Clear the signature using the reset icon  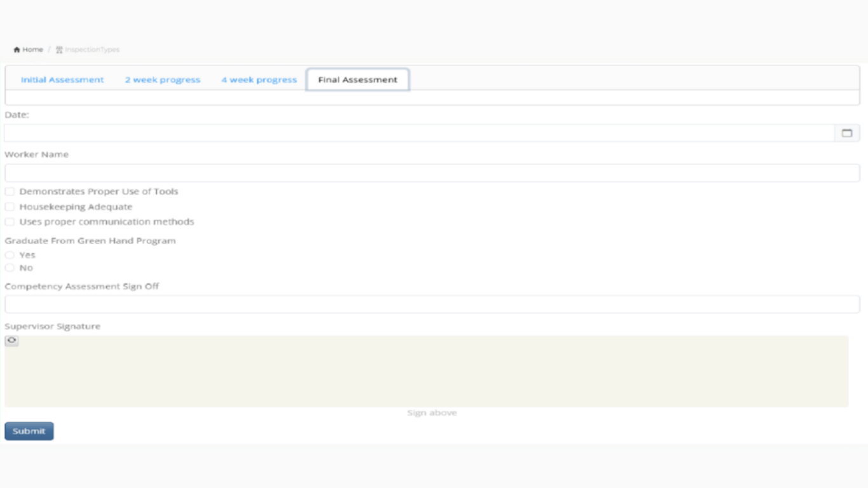(x=11, y=341)
